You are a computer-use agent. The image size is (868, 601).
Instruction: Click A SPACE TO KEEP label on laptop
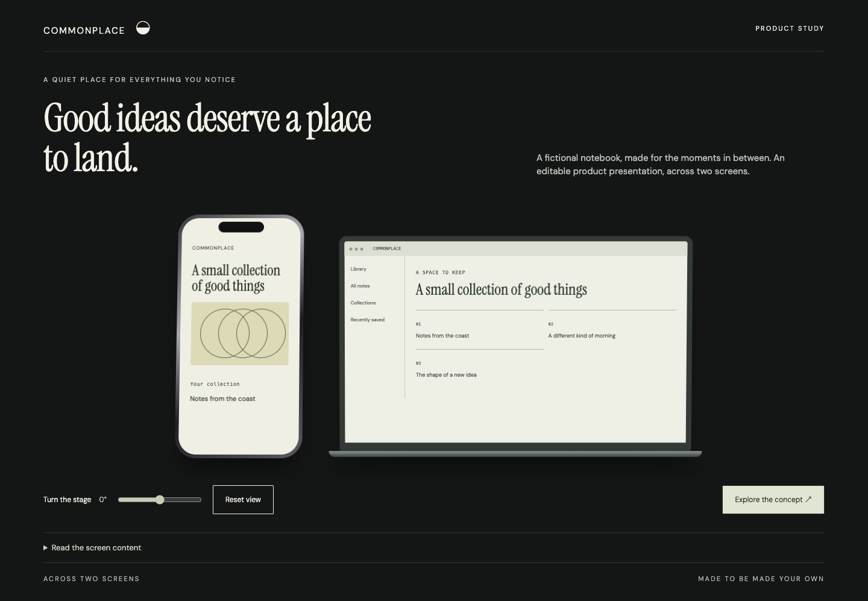point(441,272)
